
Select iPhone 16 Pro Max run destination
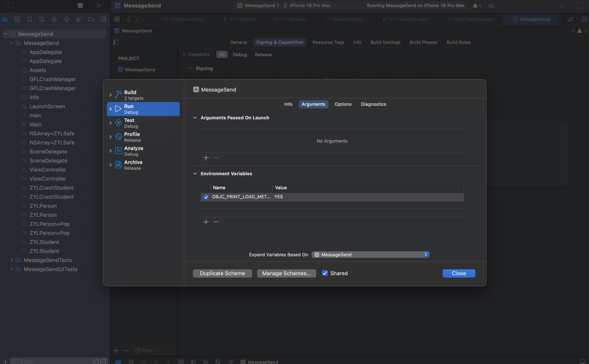(307, 5)
